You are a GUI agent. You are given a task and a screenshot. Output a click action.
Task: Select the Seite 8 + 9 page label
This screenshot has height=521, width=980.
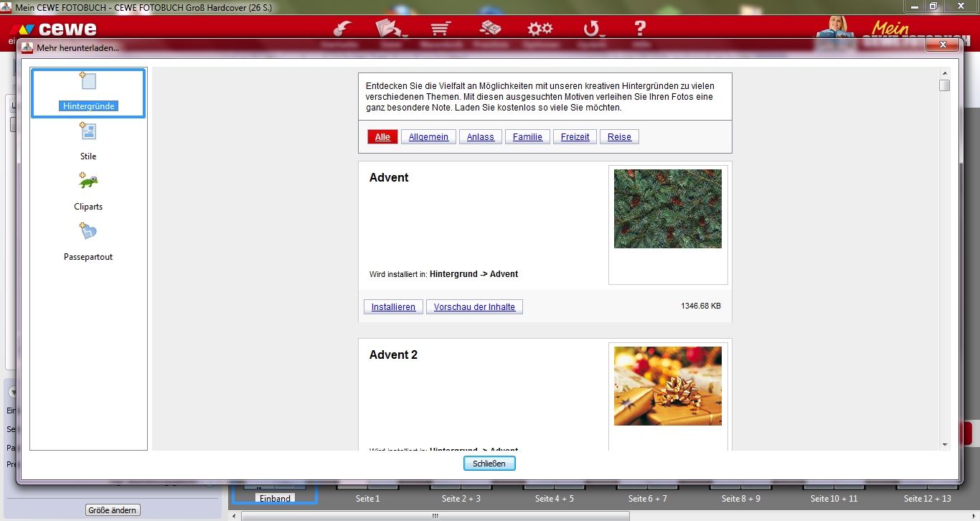(741, 498)
